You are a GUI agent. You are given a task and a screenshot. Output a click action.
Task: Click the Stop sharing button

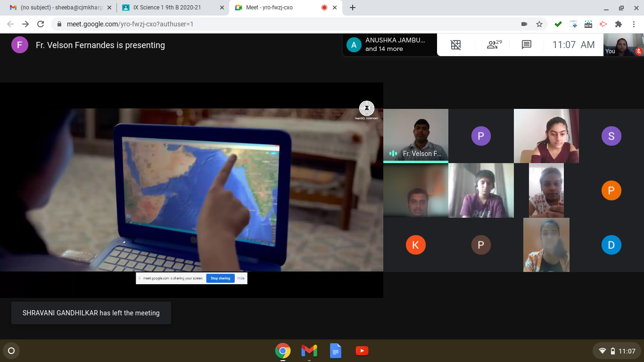[220, 278]
